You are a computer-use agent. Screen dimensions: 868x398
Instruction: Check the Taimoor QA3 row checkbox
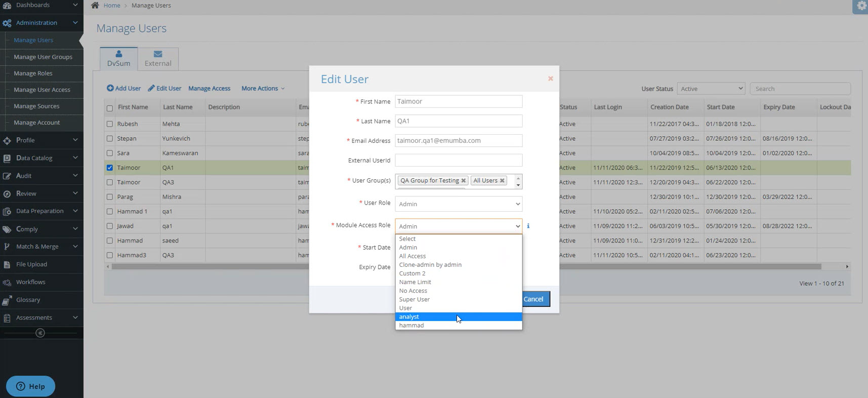pyautogui.click(x=110, y=182)
